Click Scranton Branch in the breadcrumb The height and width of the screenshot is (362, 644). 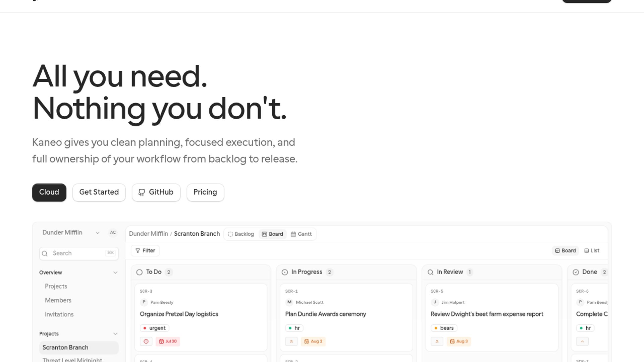pos(197,234)
